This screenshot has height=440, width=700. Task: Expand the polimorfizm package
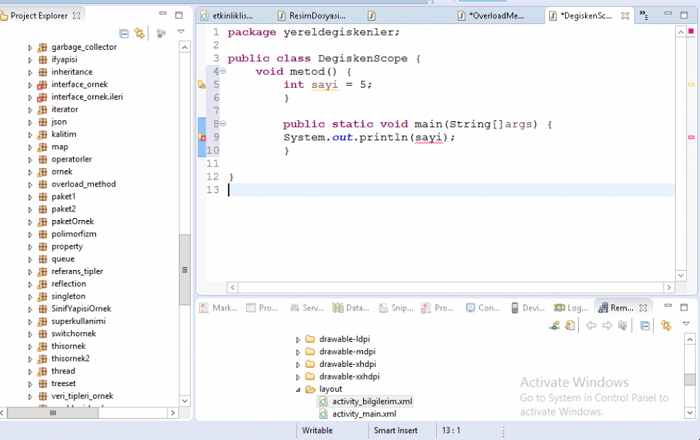click(x=30, y=234)
